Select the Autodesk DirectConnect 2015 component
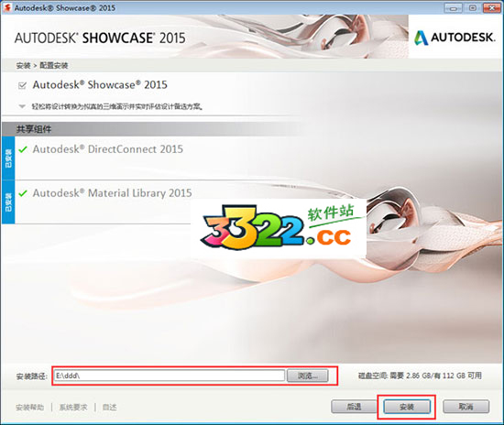 pyautogui.click(x=108, y=149)
